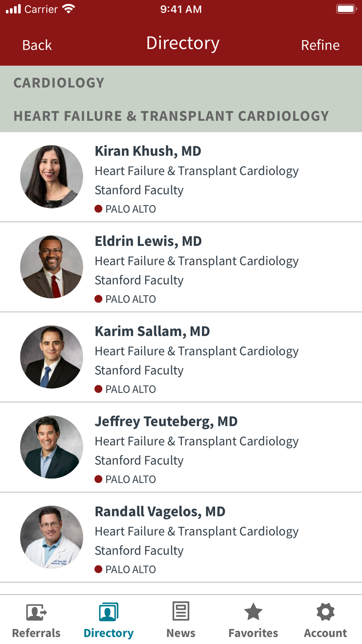Viewport: 362px width, 644px height.
Task: Open the Refine filter options
Action: pos(320,45)
